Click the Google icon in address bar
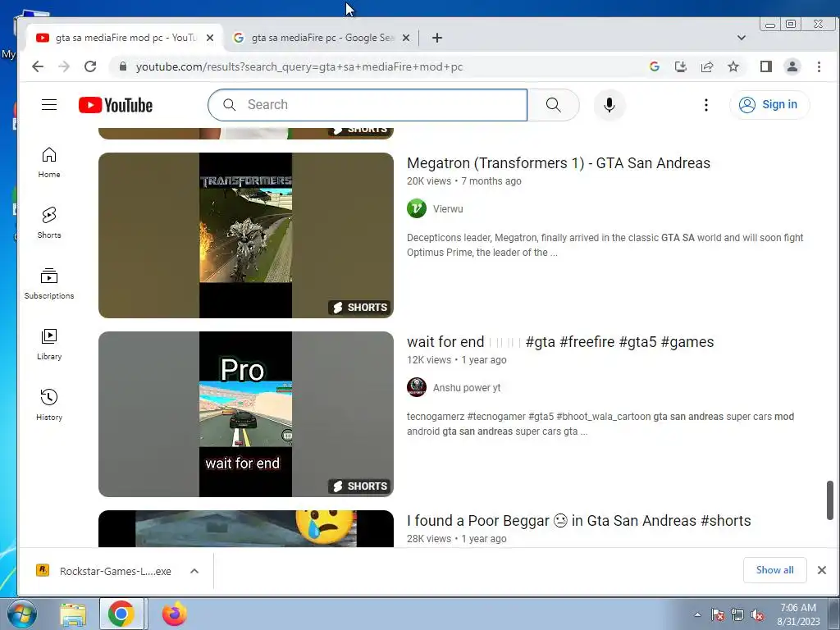Screen dimensions: 840x630 coord(654,66)
